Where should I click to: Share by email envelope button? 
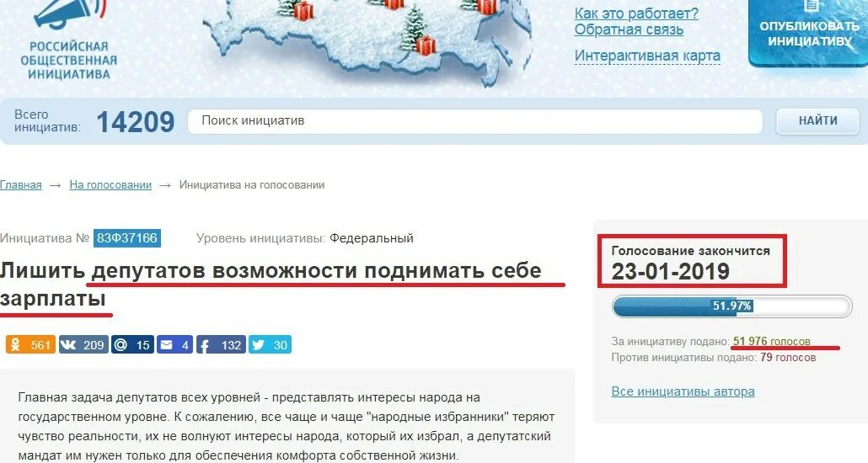pos(175,344)
